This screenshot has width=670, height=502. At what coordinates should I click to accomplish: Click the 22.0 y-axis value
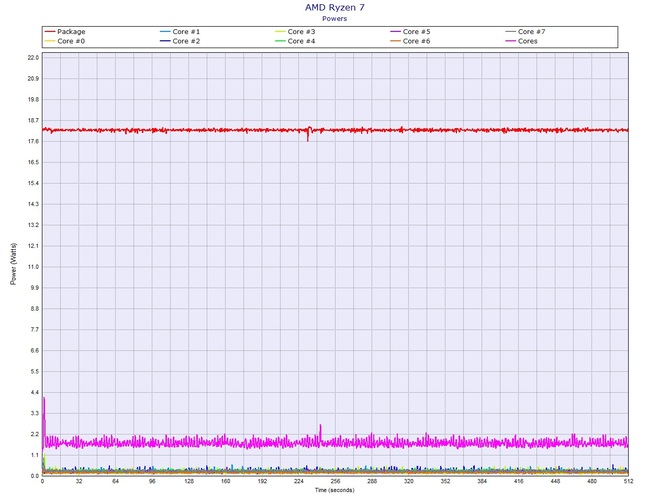(x=33, y=58)
